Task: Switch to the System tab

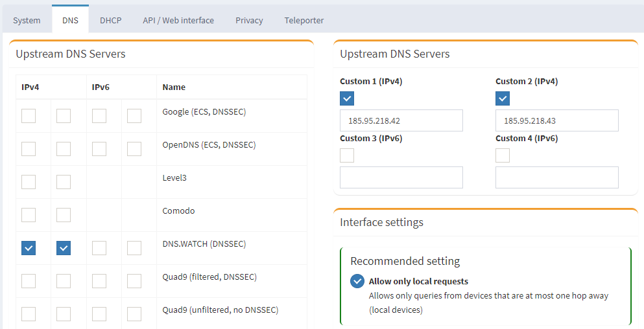Action: [27, 20]
